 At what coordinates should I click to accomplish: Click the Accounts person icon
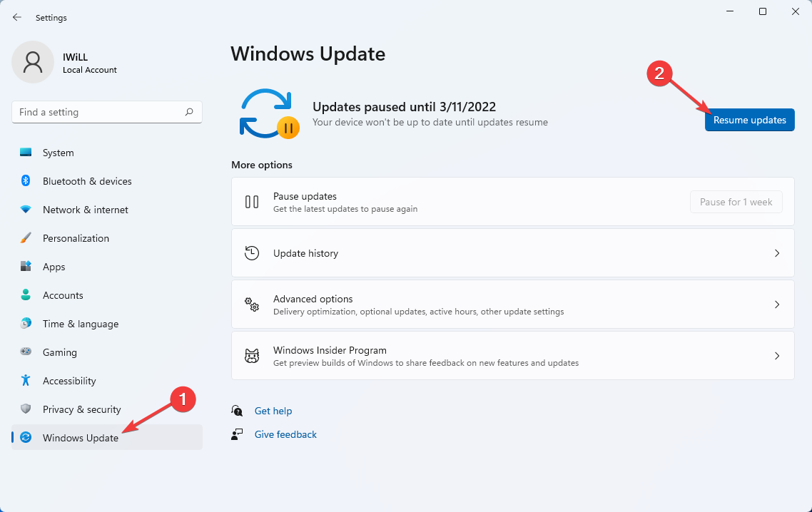click(26, 295)
